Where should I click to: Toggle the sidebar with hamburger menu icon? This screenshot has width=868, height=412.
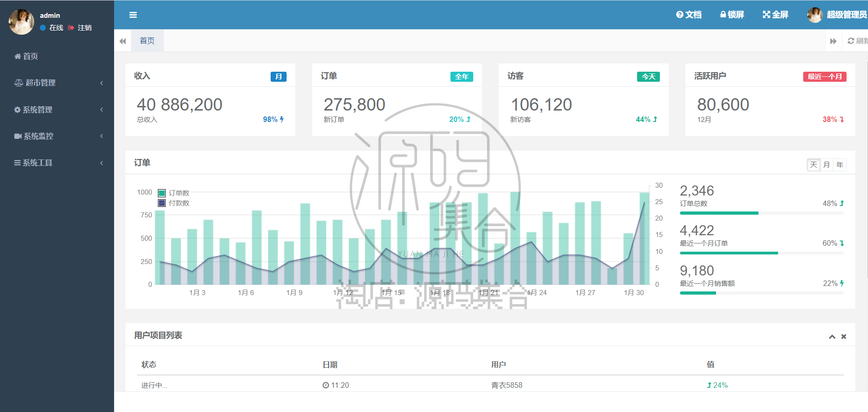133,15
